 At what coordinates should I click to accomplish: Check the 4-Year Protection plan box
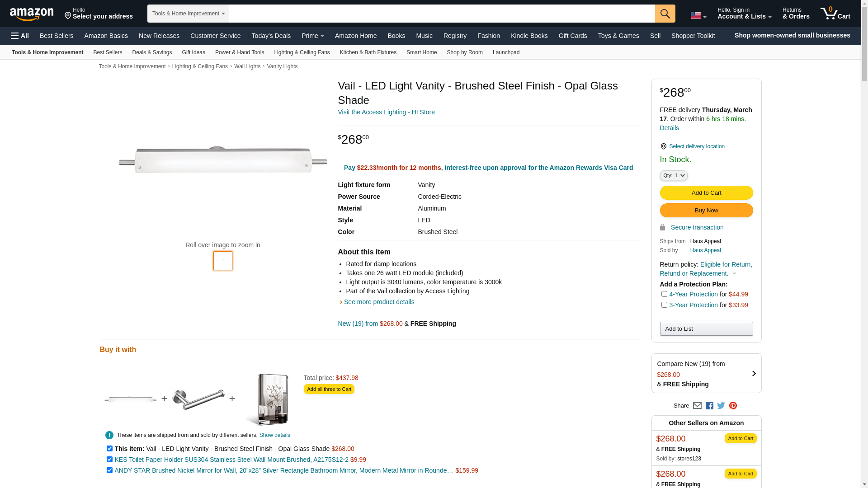(664, 294)
